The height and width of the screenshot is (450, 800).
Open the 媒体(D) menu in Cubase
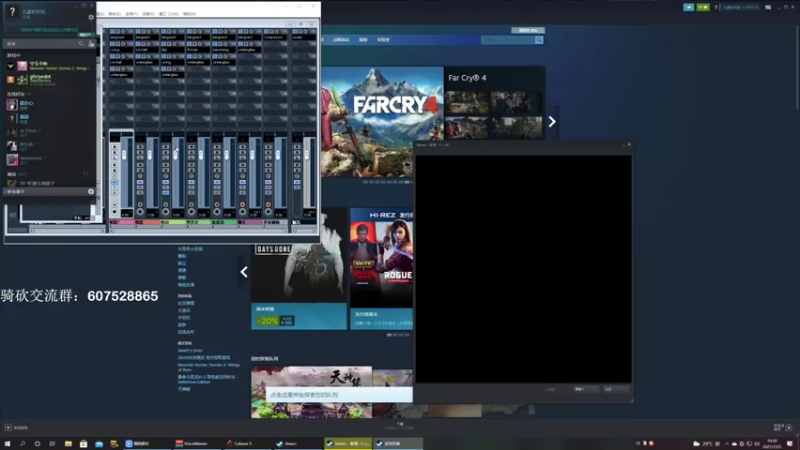(114, 14)
